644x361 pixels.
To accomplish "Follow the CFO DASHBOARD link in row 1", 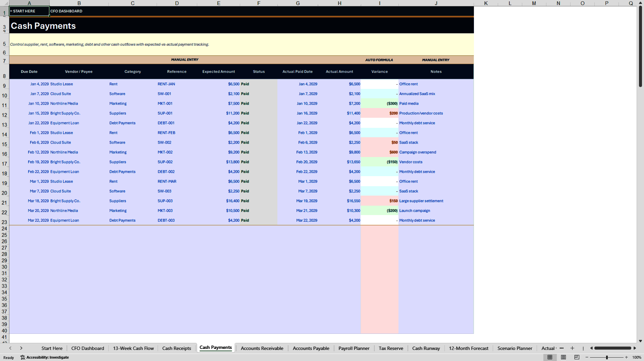I will pos(66,11).
